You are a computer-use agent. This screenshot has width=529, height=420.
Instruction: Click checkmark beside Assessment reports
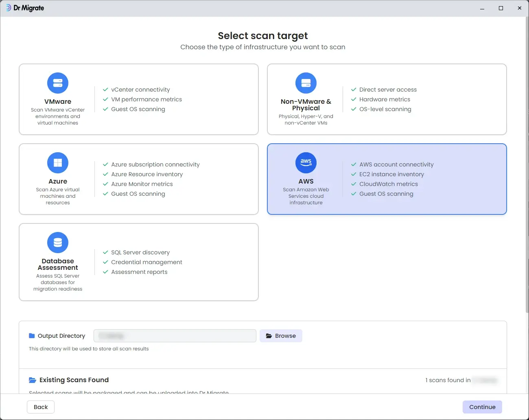tap(105, 272)
